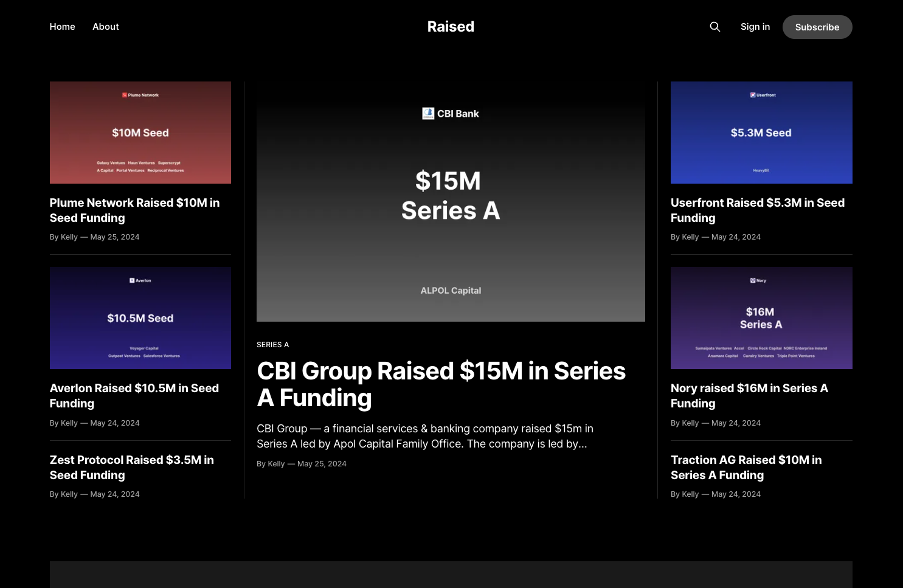The width and height of the screenshot is (903, 588).
Task: Open Nory raised $16M in Series A article
Action: [749, 396]
